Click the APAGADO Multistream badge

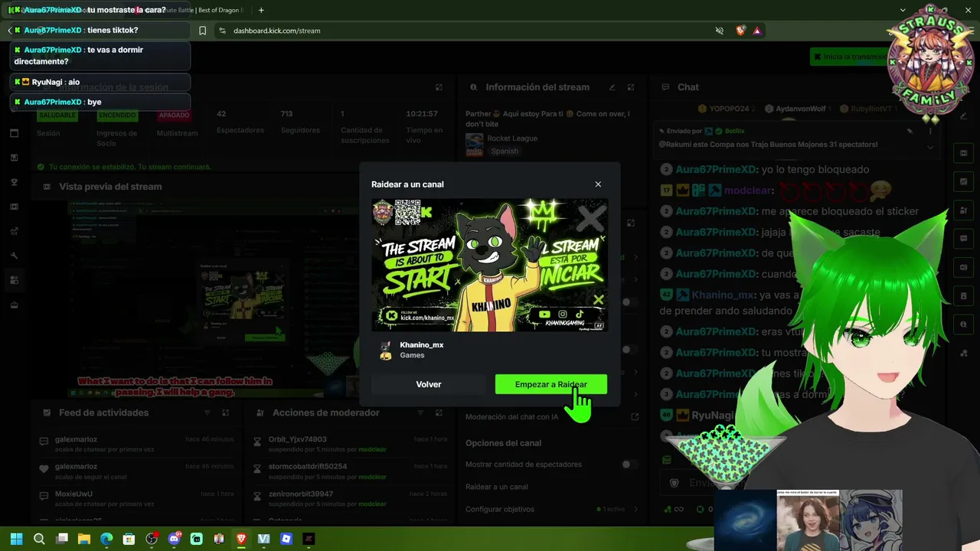pos(174,116)
